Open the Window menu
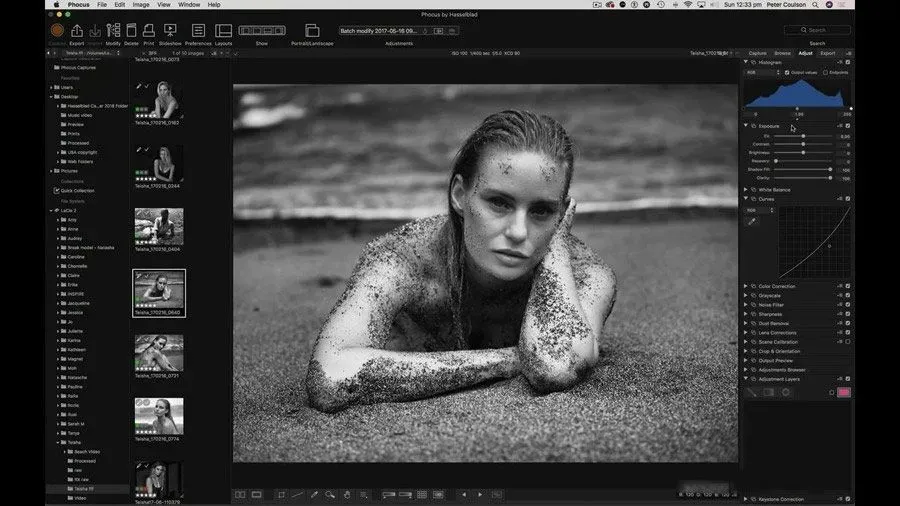Image resolution: width=900 pixels, height=506 pixels. point(189,5)
